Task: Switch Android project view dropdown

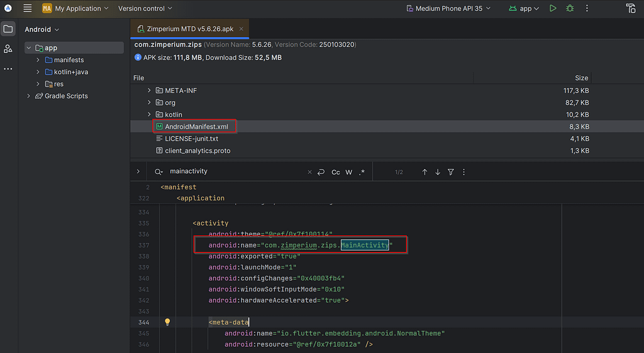Action: [x=42, y=30]
